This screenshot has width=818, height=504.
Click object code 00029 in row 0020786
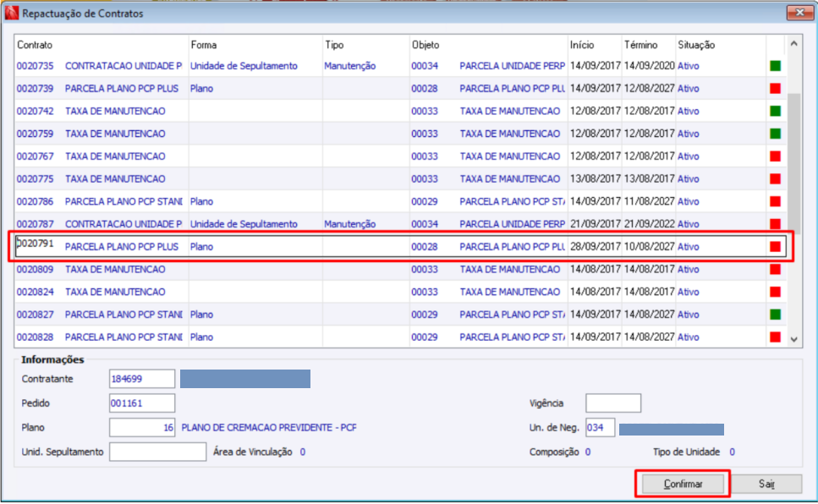coord(424,201)
